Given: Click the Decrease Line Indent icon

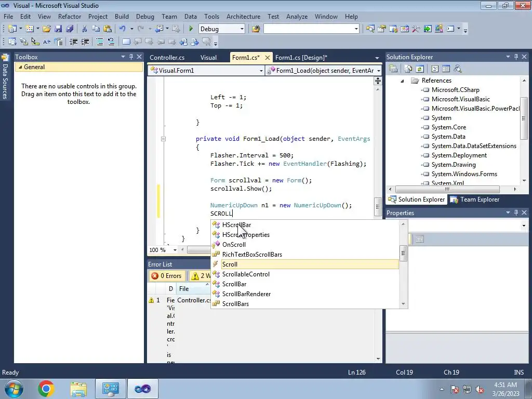Looking at the screenshot, I should point(74,42).
